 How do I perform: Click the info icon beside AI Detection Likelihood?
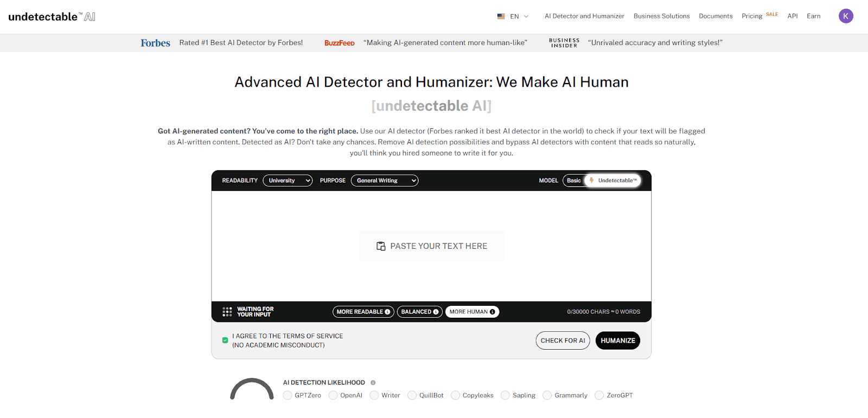(373, 383)
